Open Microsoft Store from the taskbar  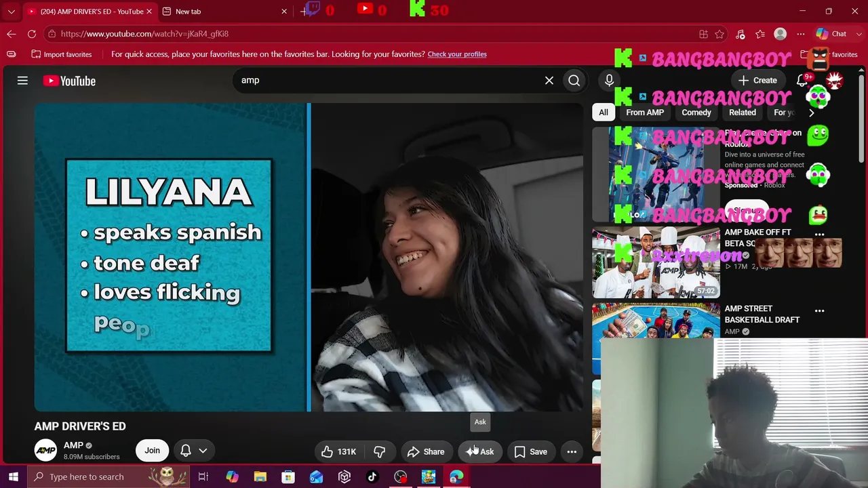click(x=288, y=476)
